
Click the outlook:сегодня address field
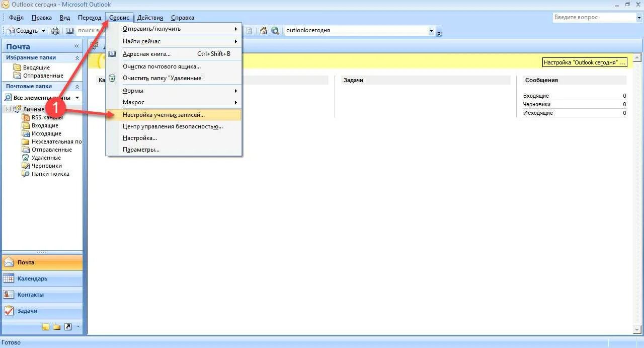(x=356, y=31)
